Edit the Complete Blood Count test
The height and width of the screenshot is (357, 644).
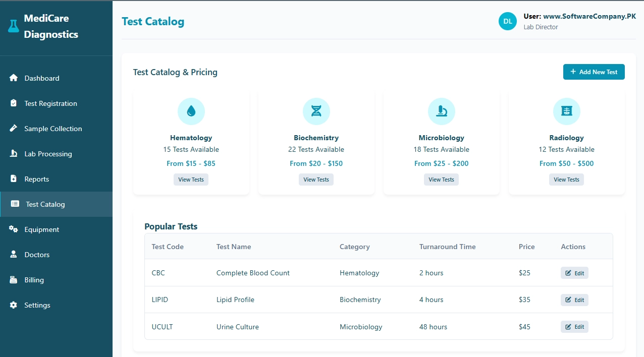click(574, 273)
